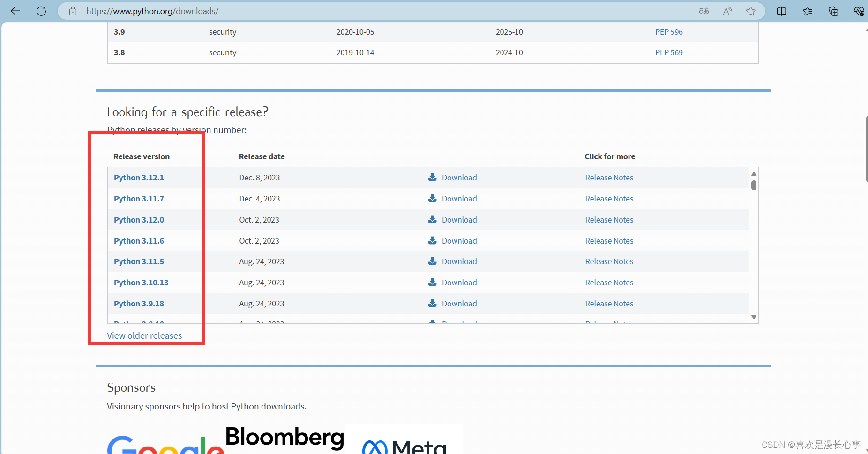
Task: Click the 2025-10 end of support cell
Action: tap(509, 32)
